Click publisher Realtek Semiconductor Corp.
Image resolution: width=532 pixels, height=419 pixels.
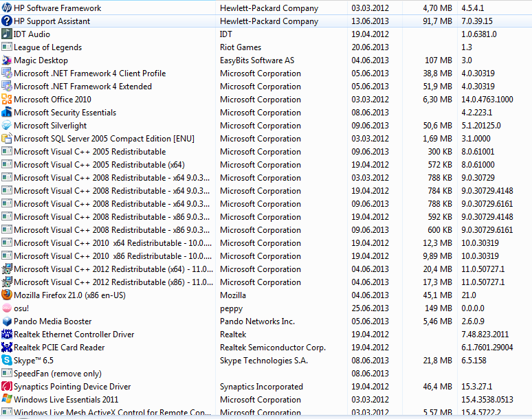pos(273,348)
